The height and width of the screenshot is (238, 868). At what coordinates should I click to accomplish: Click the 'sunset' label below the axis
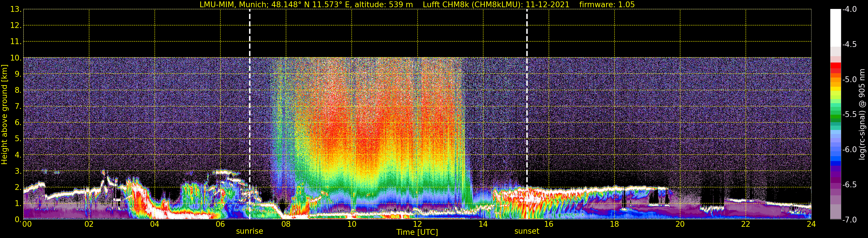click(527, 231)
